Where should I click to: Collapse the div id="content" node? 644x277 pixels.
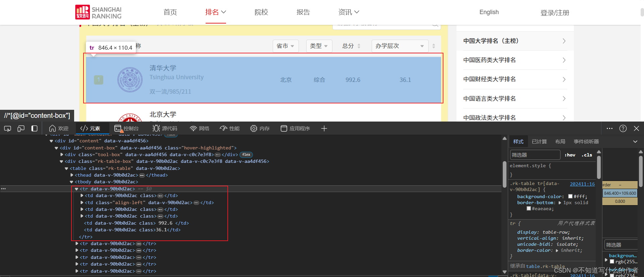point(51,141)
